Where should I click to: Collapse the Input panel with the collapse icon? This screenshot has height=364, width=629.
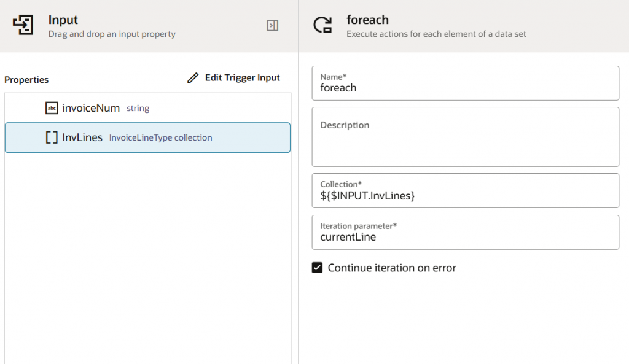[x=272, y=25]
